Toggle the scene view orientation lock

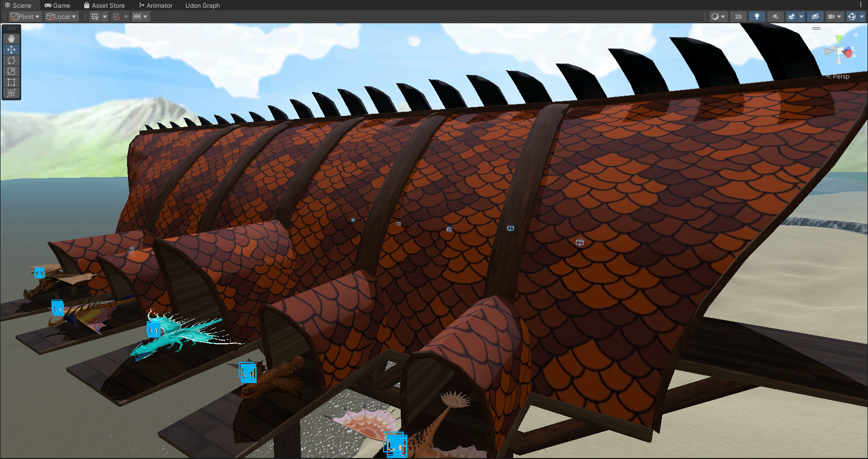tap(856, 34)
